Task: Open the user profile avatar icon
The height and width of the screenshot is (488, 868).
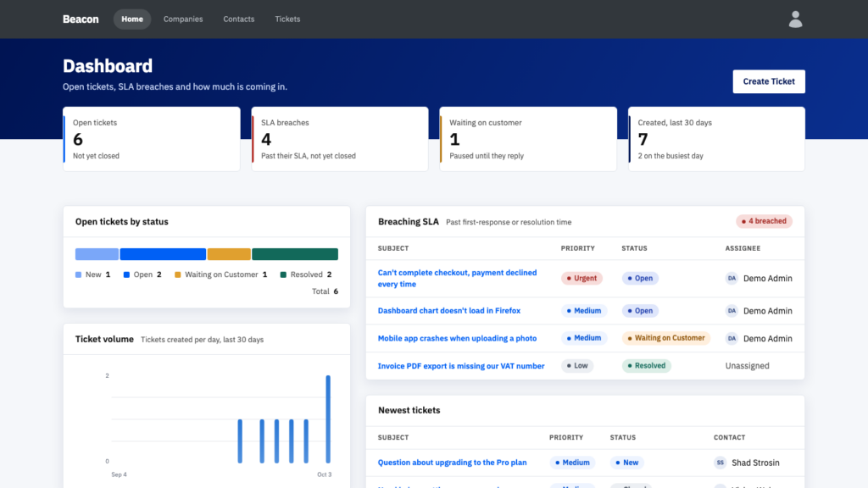Action: 795,19
